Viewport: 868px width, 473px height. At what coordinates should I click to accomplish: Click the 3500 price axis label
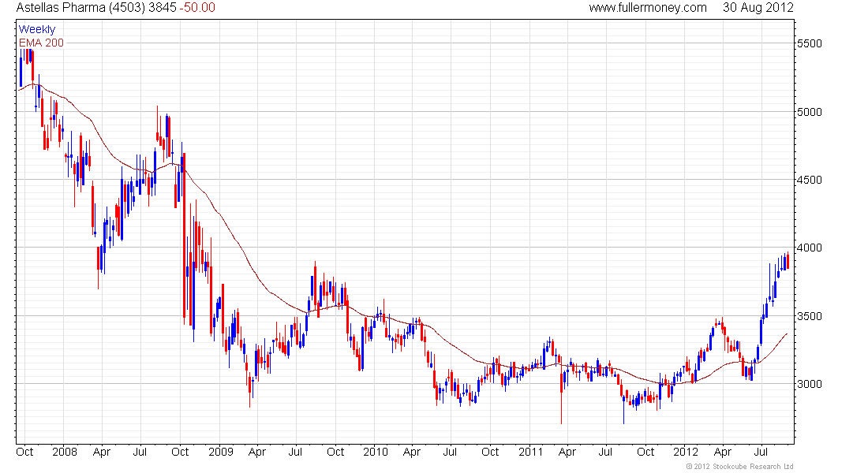tap(809, 316)
